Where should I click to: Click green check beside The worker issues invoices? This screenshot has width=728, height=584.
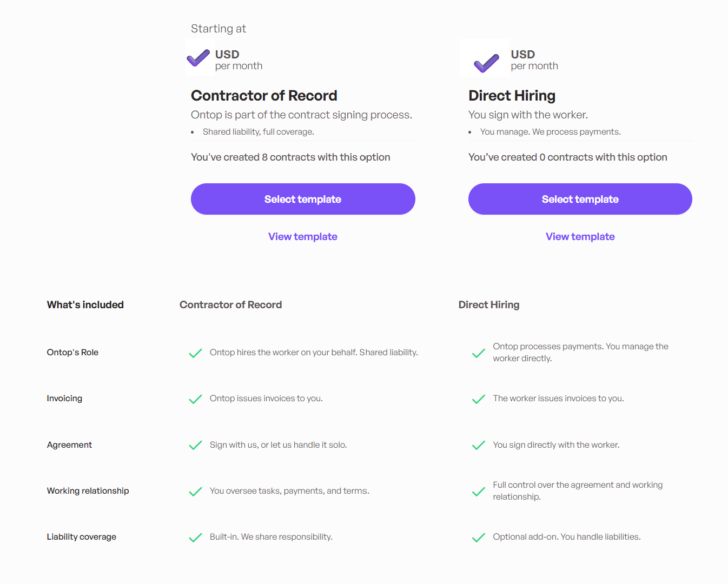(x=479, y=399)
